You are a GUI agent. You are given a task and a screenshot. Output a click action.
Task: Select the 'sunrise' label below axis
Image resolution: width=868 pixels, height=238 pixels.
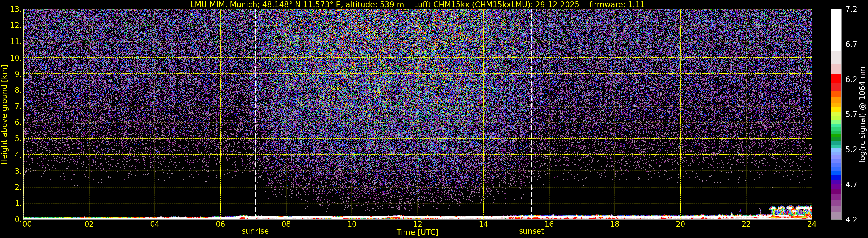[x=255, y=231]
